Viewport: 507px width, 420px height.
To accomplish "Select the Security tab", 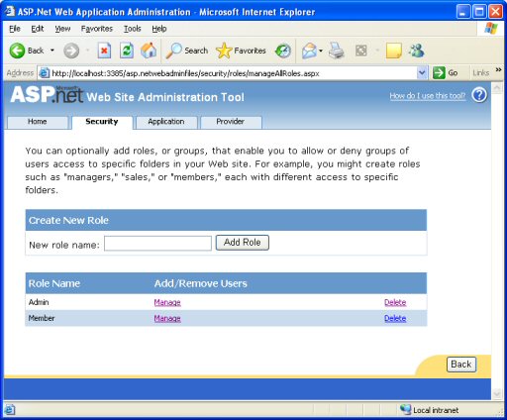I will pos(102,122).
